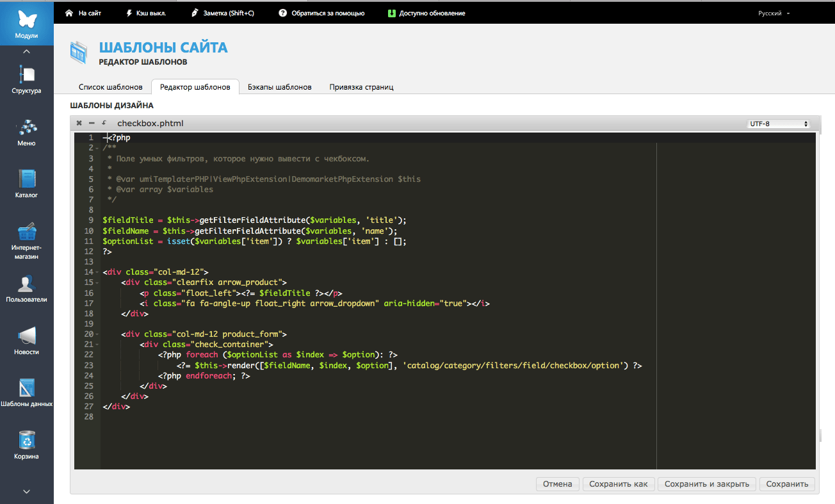Click the $fieldName assignment on line 10
The width and height of the screenshot is (835, 504).
[250, 231]
